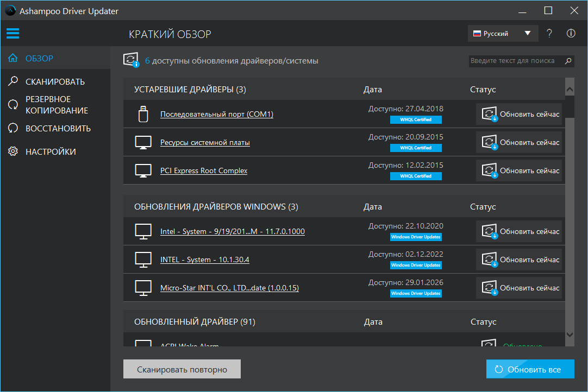Image resolution: width=588 pixels, height=392 pixels.
Task: Click the update icon for INTEL System 10.1.30.4
Action: (489, 260)
